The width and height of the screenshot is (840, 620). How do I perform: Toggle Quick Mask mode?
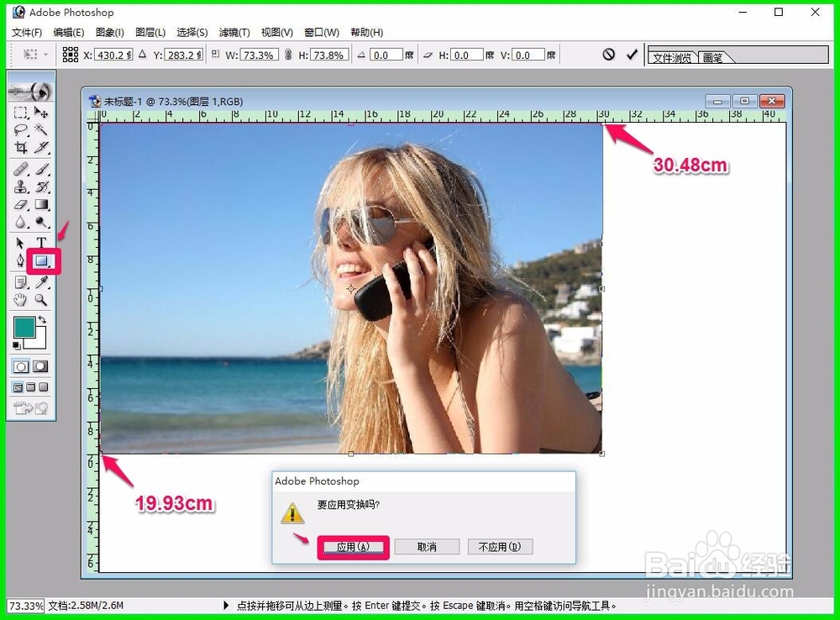pyautogui.click(x=39, y=366)
